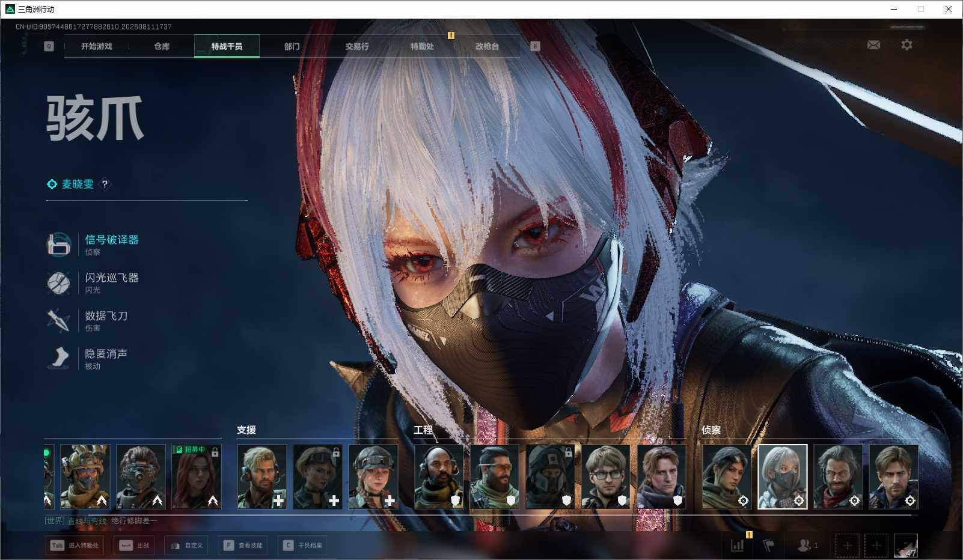Open the player avatar showing 47

[906, 545]
